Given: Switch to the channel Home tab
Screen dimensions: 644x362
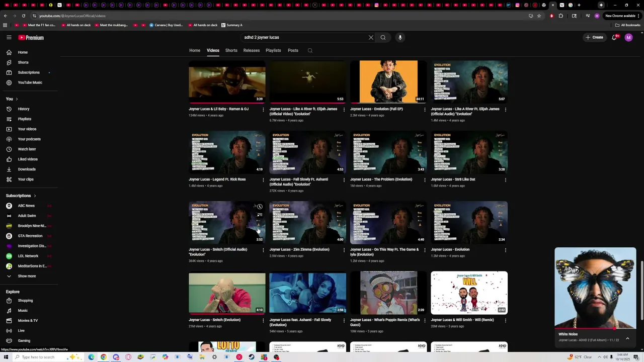Looking at the screenshot, I should tap(195, 50).
